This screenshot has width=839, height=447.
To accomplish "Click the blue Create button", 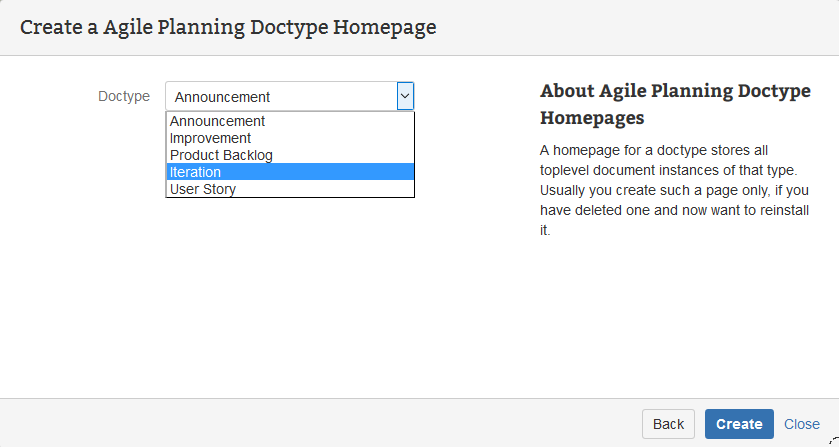I will [739, 424].
